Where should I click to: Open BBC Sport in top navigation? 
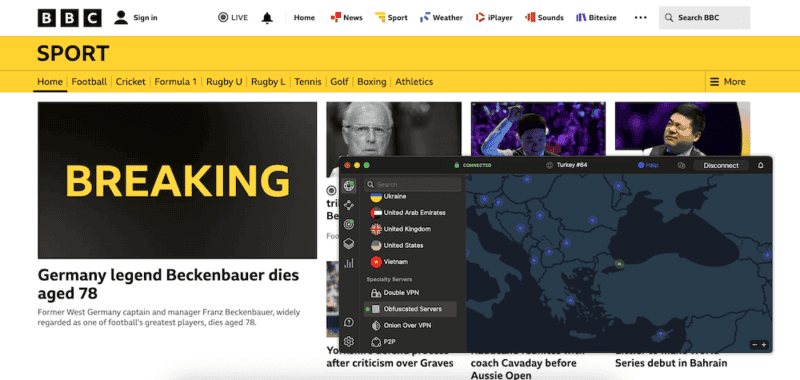click(391, 18)
